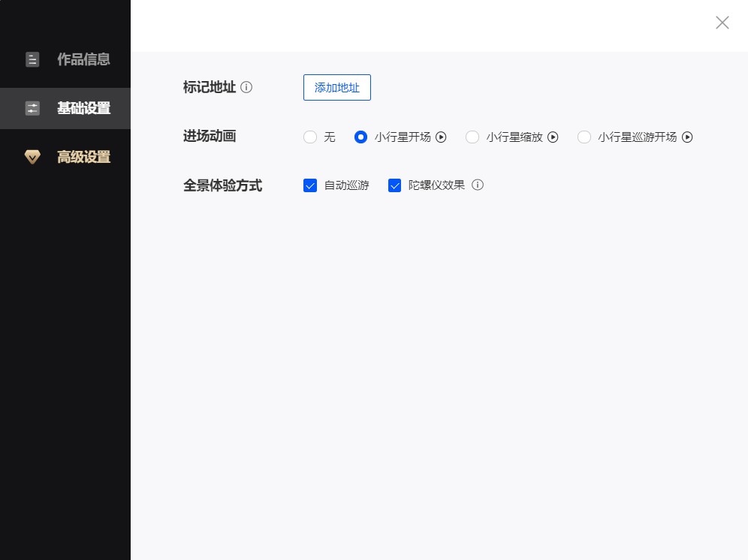Switch to the 基础设置 tab
This screenshot has height=560, width=748.
tap(65, 108)
